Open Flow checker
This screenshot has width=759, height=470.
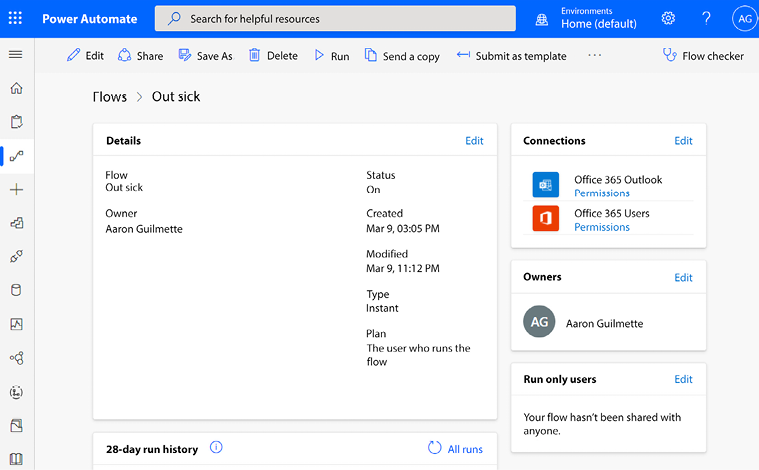tap(703, 56)
